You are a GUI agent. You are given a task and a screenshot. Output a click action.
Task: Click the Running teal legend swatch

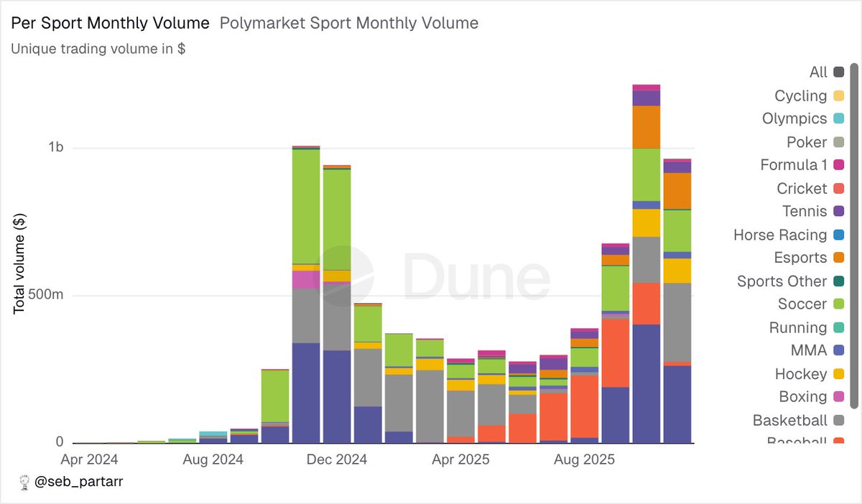[838, 328]
